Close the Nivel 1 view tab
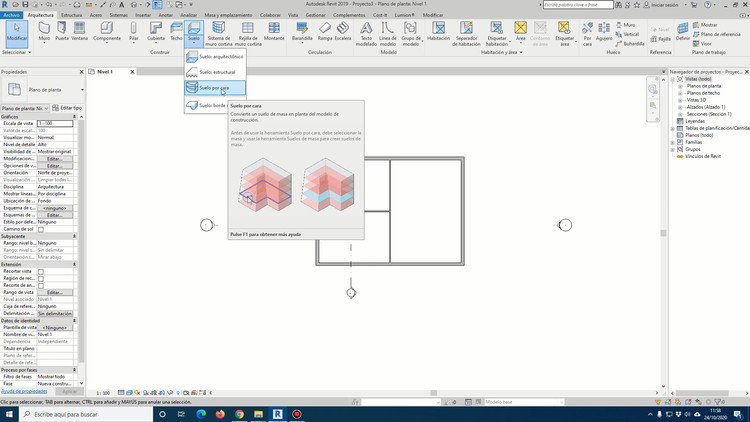 [132, 72]
